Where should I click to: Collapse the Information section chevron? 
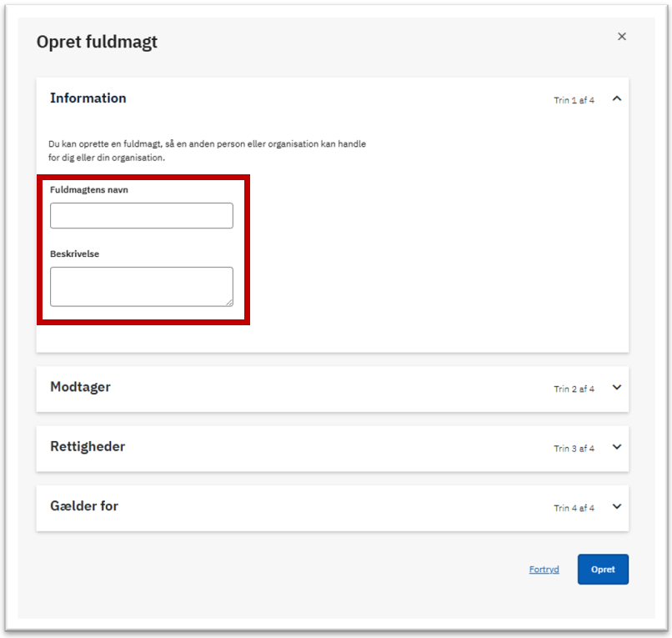coord(617,98)
